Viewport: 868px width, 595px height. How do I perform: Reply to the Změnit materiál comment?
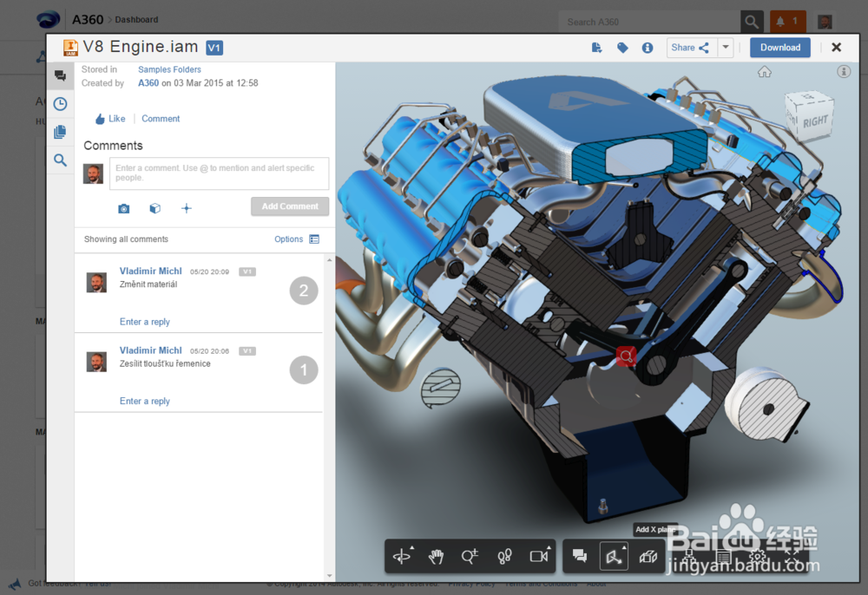coord(144,322)
